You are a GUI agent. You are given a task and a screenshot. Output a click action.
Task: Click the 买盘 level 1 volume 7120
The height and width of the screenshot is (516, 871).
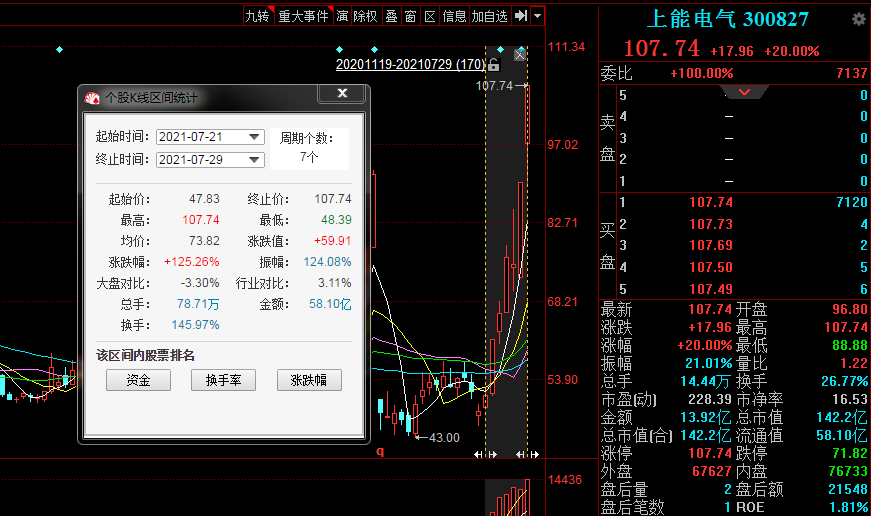852,202
